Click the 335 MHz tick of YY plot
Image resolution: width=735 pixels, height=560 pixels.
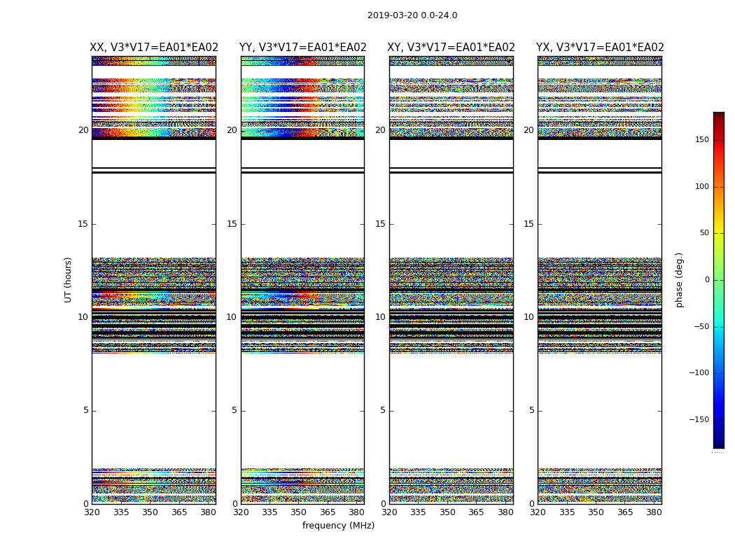pos(269,512)
